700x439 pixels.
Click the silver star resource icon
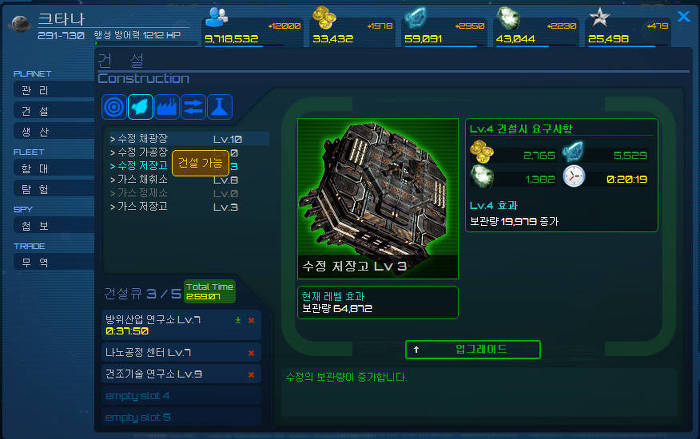[x=599, y=18]
